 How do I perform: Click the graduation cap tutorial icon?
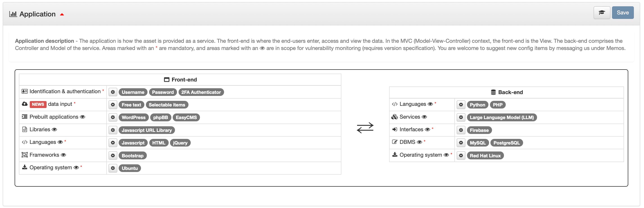(x=601, y=13)
